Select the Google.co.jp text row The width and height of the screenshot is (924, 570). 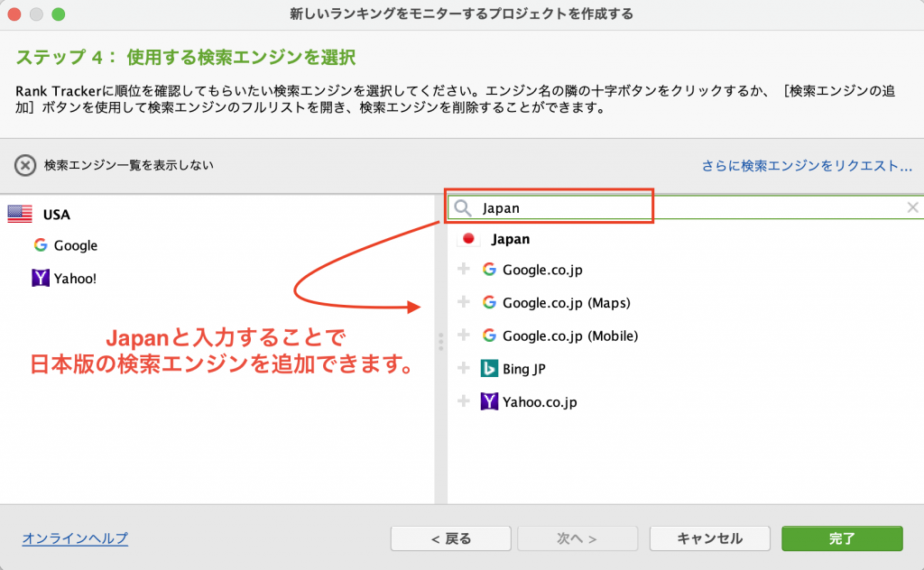point(542,270)
